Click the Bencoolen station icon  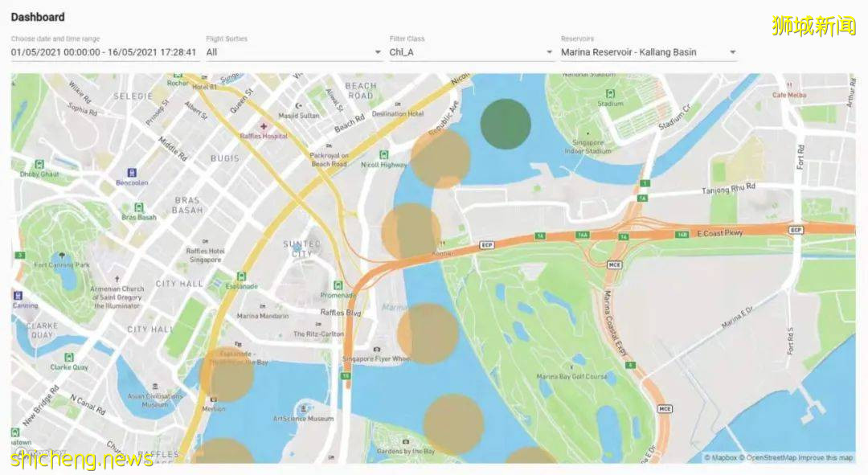[x=132, y=173]
